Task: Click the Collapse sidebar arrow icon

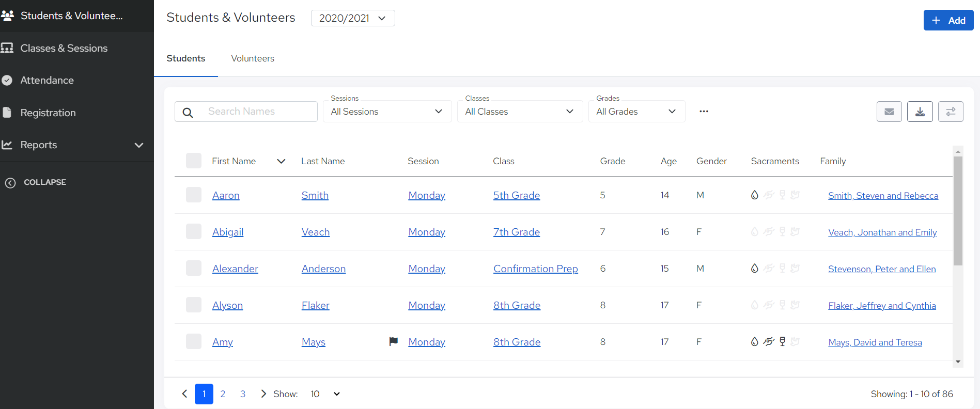Action: tap(10, 182)
